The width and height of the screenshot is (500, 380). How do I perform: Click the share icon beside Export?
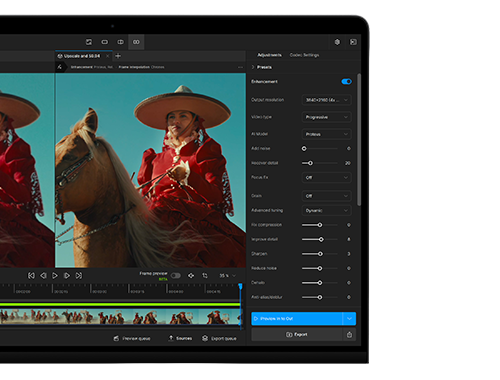pyautogui.click(x=349, y=334)
